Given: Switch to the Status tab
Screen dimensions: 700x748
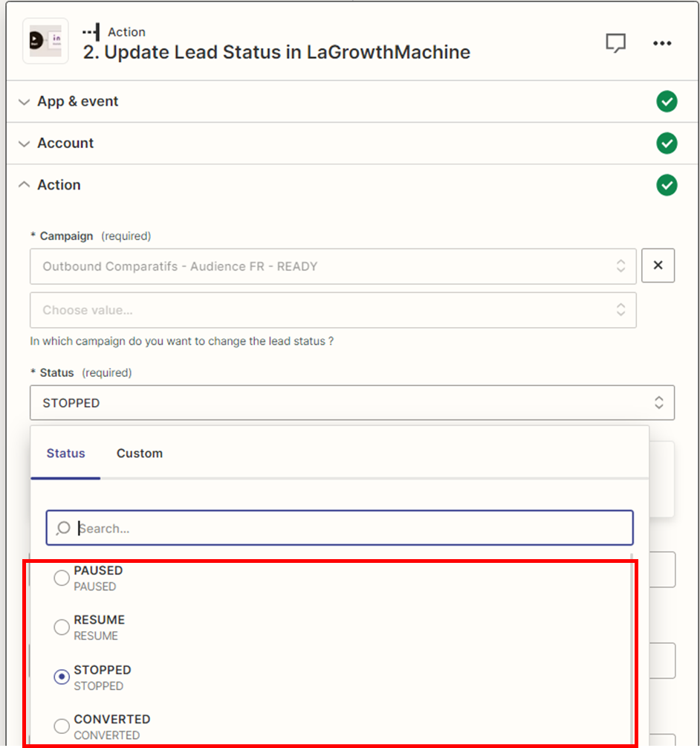Looking at the screenshot, I should (65, 454).
